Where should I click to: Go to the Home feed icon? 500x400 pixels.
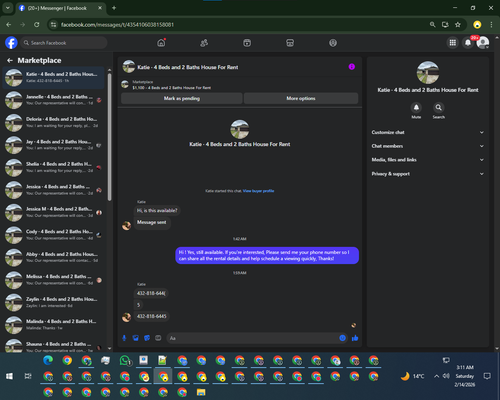click(161, 43)
